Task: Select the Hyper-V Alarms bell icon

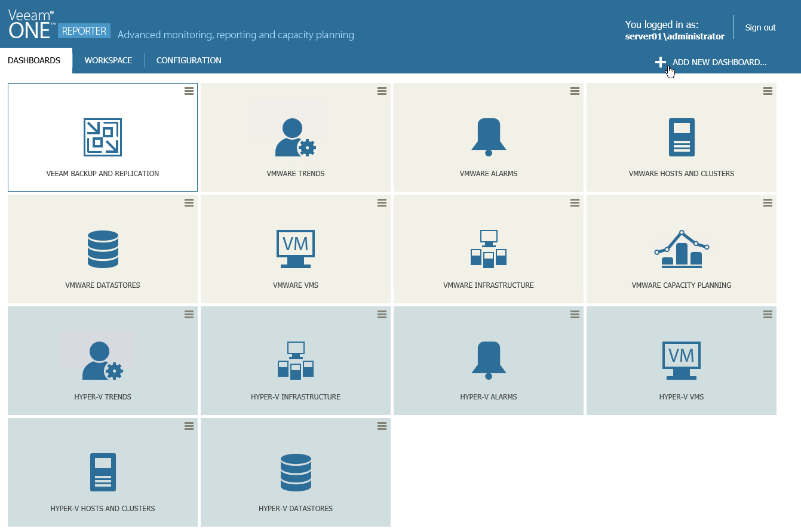Action: click(489, 361)
